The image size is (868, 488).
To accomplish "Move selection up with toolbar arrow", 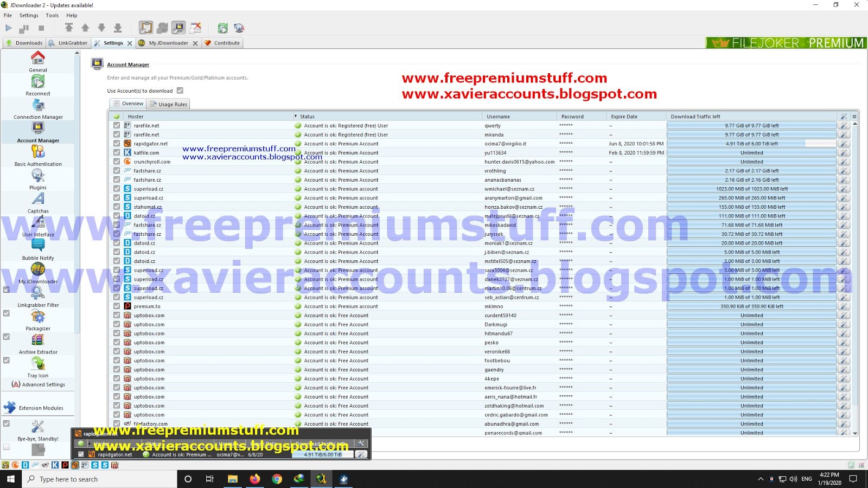I will pos(85,28).
